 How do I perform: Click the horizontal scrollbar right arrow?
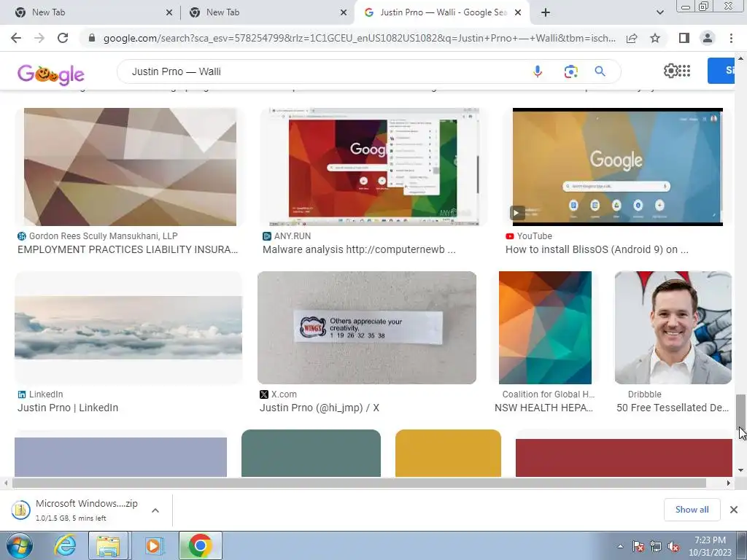(729, 483)
